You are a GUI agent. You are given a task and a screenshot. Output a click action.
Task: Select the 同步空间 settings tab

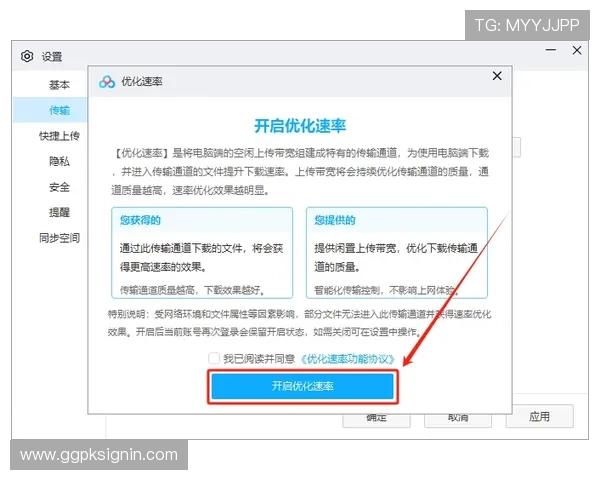tap(59, 238)
